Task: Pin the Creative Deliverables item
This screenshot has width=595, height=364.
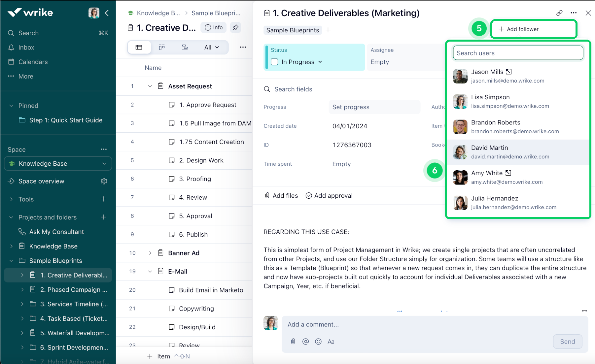Action: coord(235,27)
